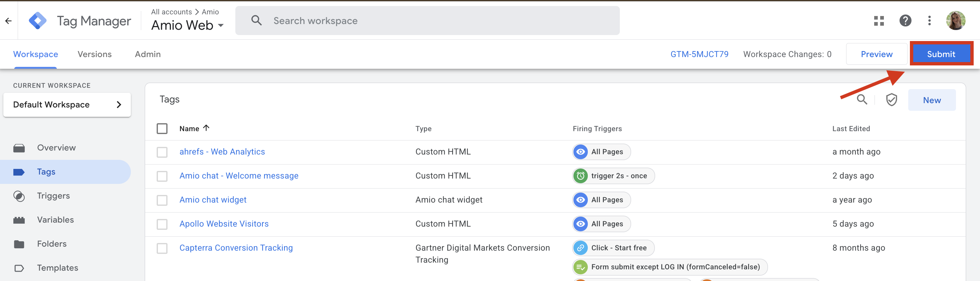
Task: Open the three-dot more options menu
Action: [x=929, y=21]
